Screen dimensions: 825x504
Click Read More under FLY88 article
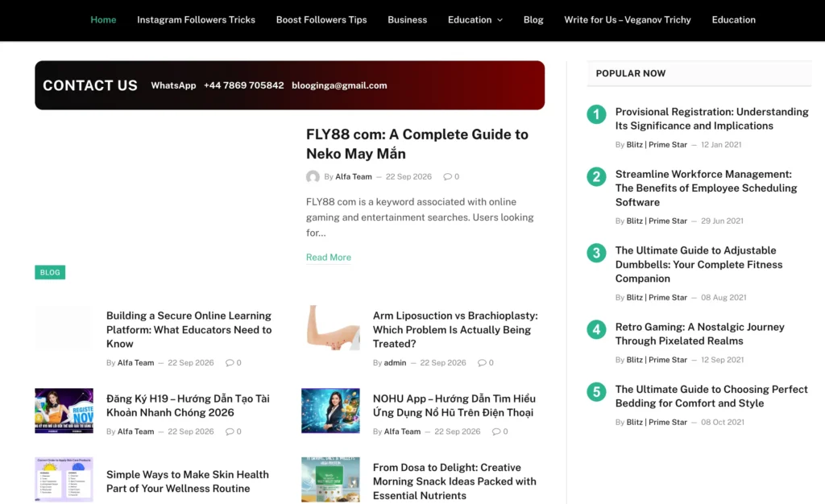pyautogui.click(x=329, y=257)
